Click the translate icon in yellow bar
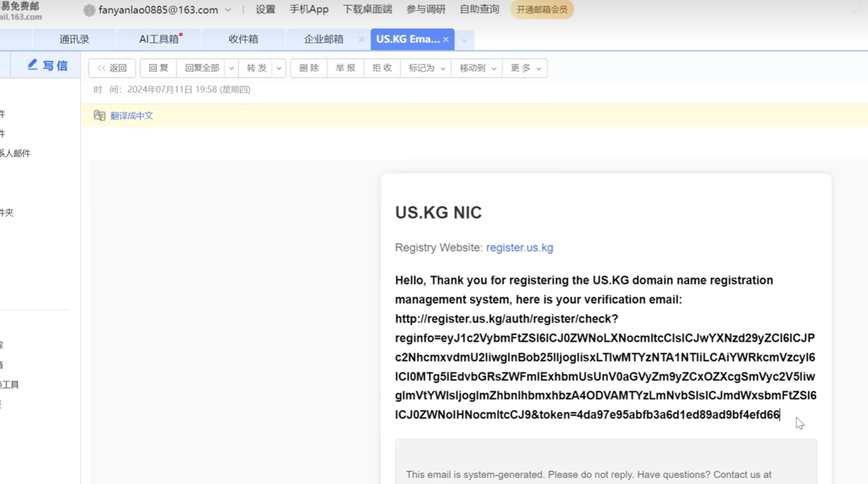The image size is (868, 484). click(99, 115)
